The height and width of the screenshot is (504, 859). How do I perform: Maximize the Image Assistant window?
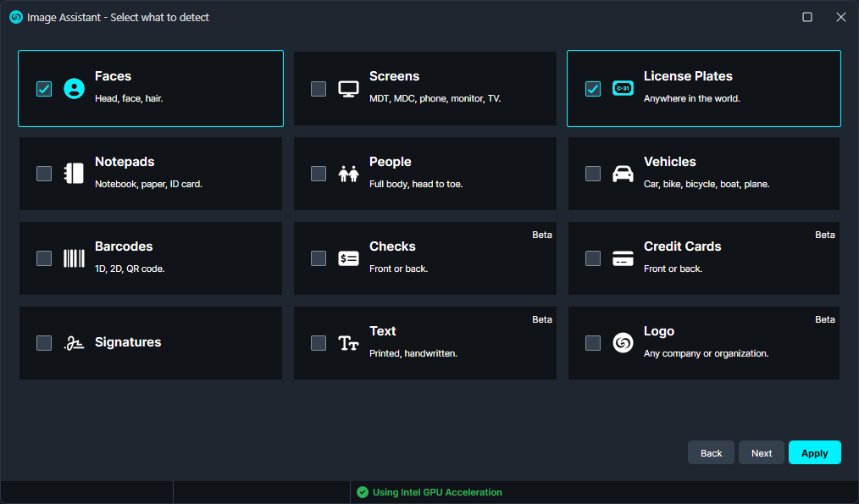pyautogui.click(x=807, y=17)
